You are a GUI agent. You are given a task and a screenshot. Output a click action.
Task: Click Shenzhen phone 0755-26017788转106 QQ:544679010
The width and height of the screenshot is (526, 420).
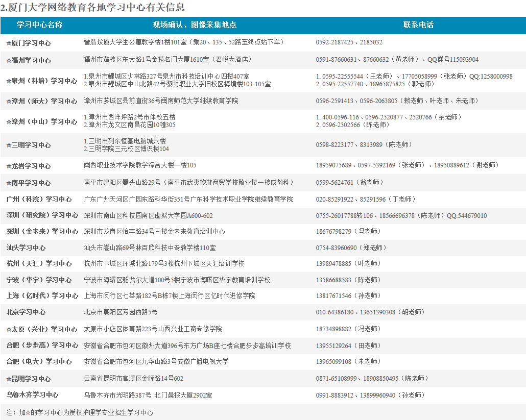point(401,216)
